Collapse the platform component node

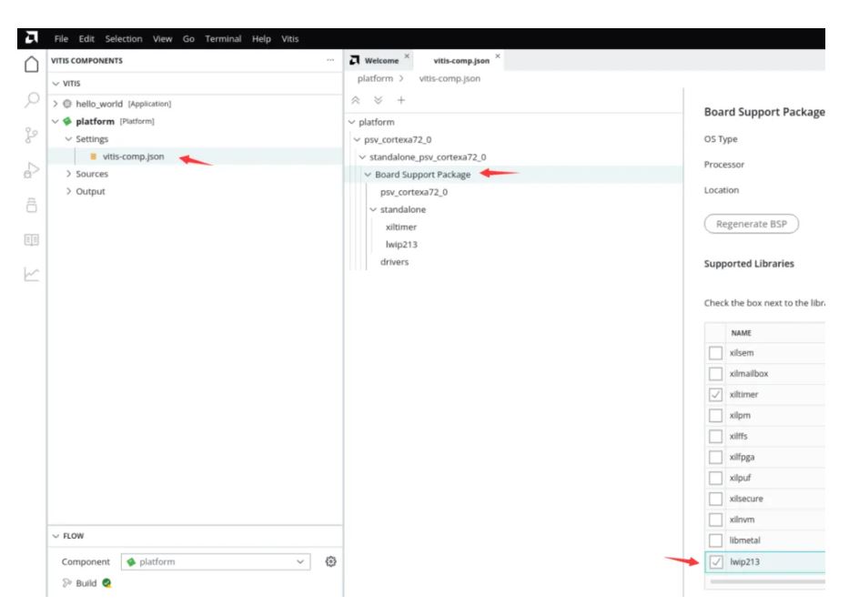point(56,121)
